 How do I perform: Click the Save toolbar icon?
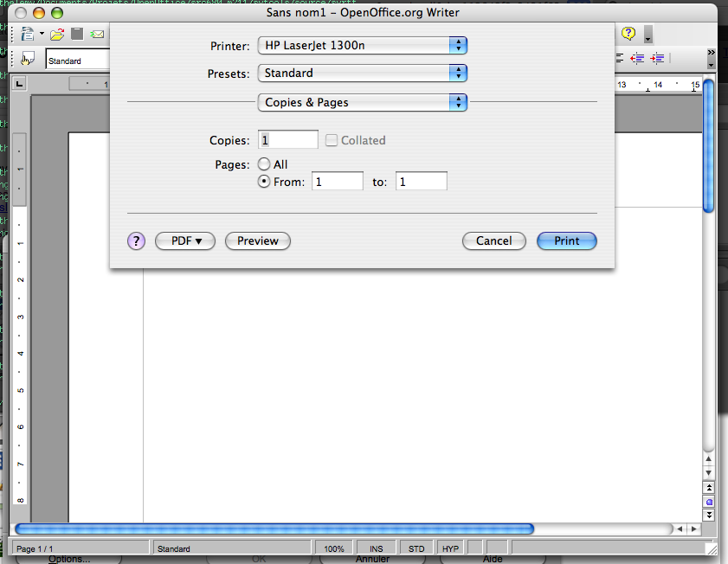(77, 34)
